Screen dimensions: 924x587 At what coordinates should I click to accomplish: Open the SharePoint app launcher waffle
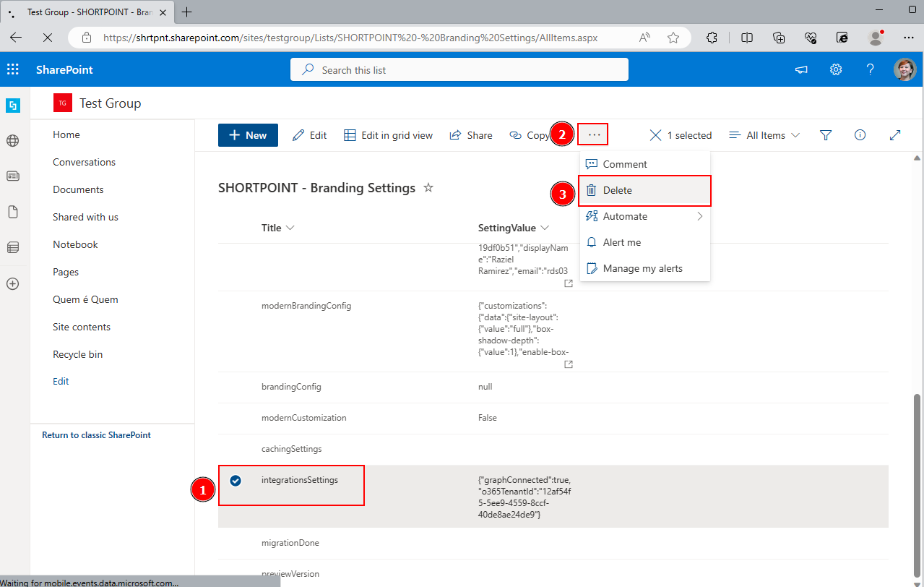(13, 69)
